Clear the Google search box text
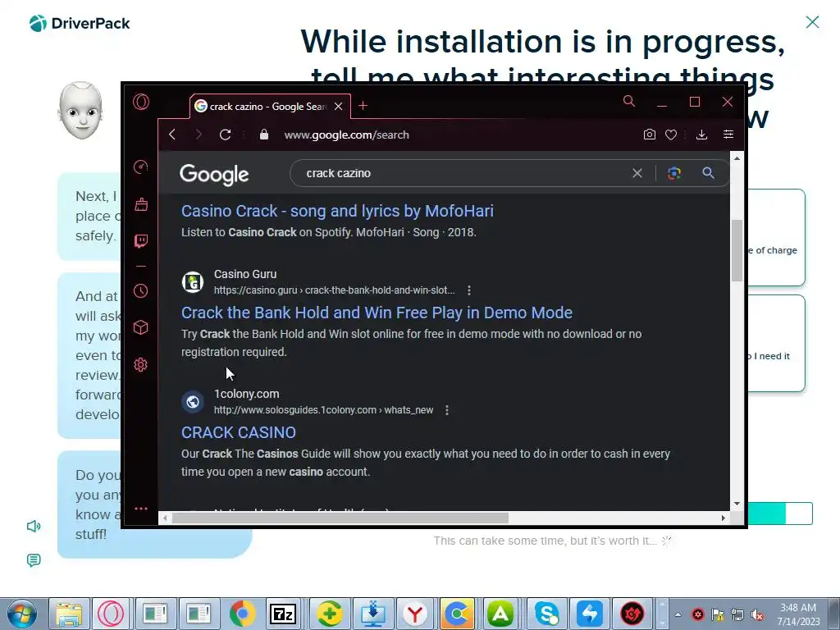840x630 pixels. 637,174
